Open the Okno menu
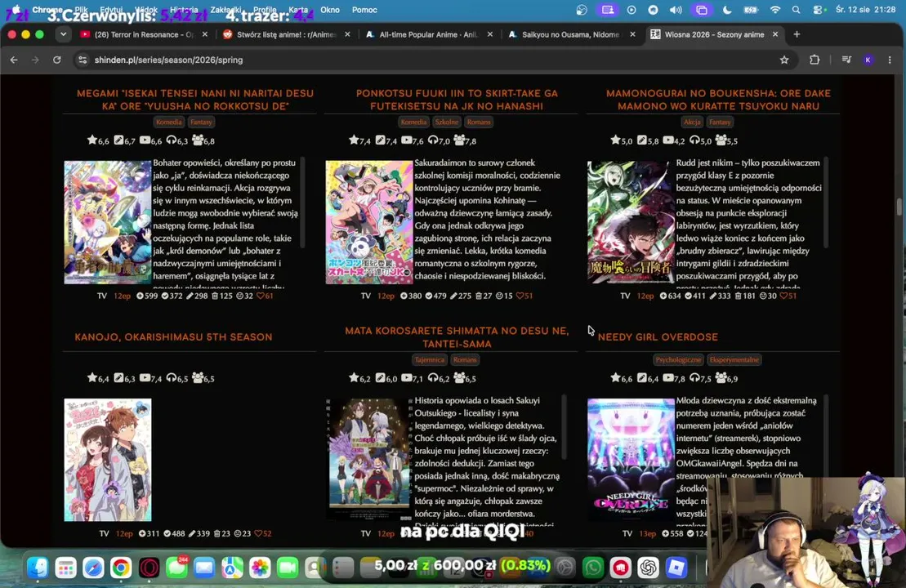Screen dimensions: 906x588 [330, 10]
